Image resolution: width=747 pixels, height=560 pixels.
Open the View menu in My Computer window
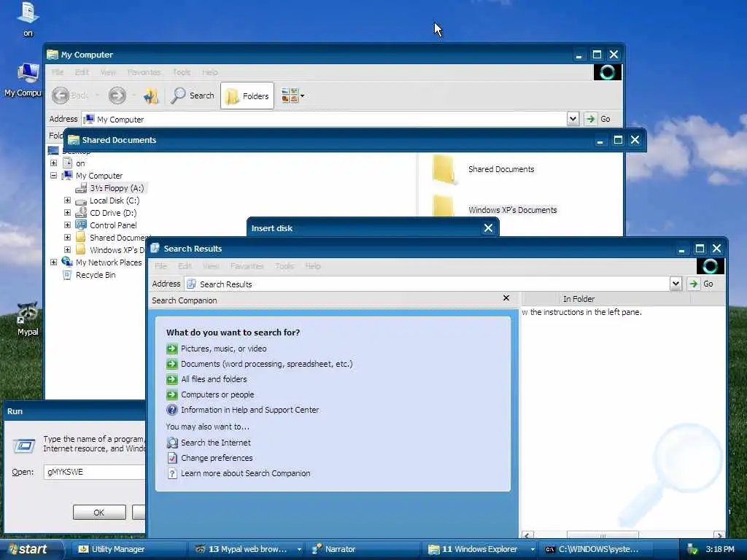pyautogui.click(x=108, y=72)
